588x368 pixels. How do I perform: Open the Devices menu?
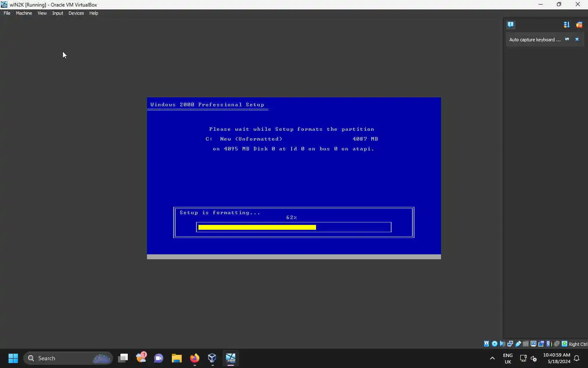click(x=76, y=13)
